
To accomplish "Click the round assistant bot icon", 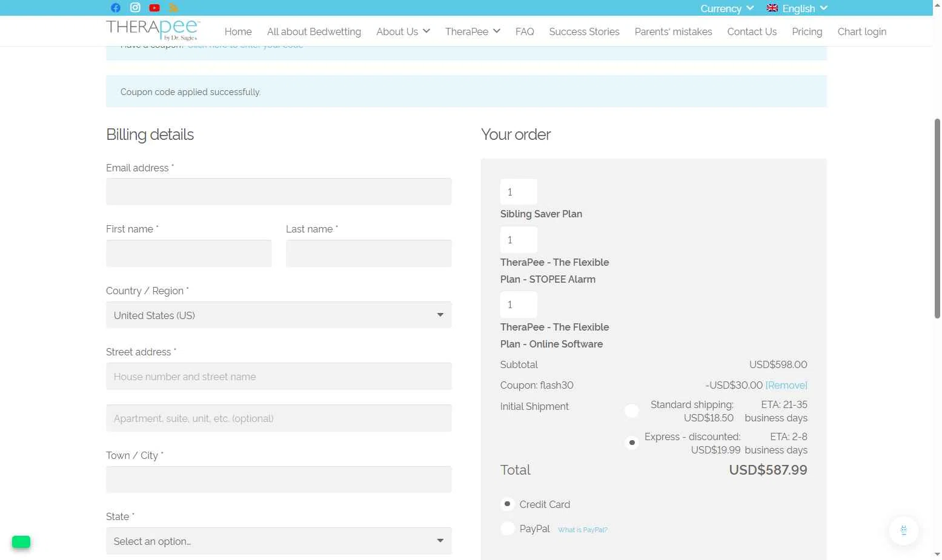I will point(903,530).
